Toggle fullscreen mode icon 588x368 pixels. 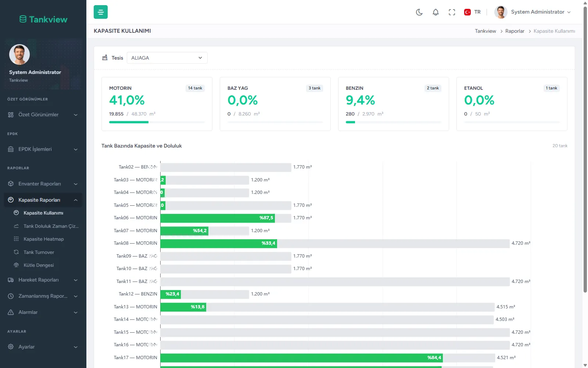tap(452, 12)
